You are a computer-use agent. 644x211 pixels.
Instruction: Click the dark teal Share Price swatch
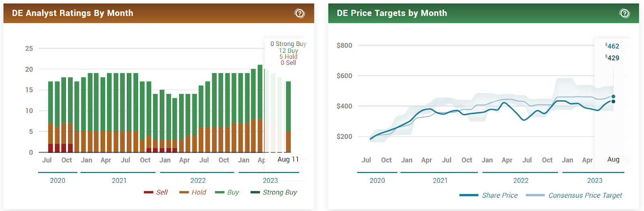tap(469, 195)
